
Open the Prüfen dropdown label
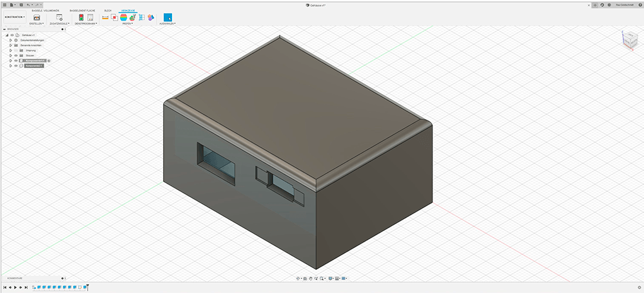127,23
